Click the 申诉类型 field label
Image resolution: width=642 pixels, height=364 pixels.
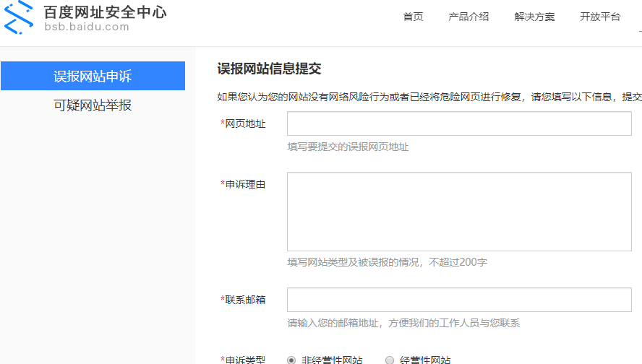coord(245,360)
